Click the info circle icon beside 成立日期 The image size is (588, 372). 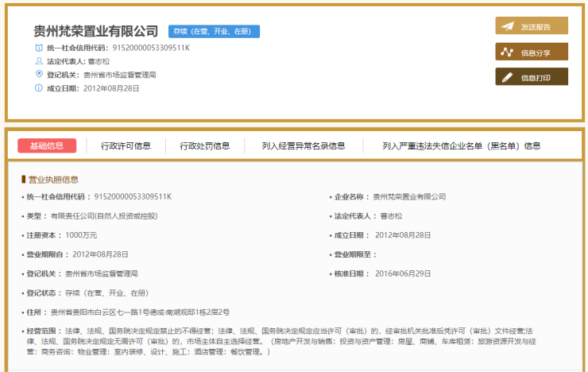pos(39,88)
